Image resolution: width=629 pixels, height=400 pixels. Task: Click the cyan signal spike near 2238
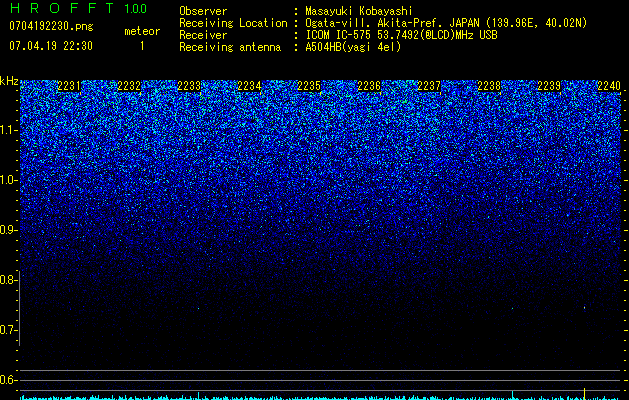click(512, 394)
